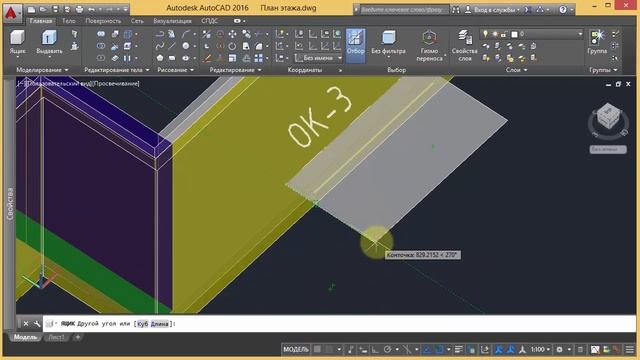
Task: Switch to the Визуализация ribbon tab
Action: 172,21
